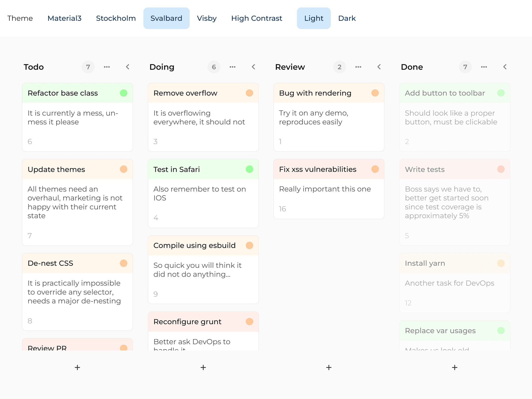The height and width of the screenshot is (399, 532).
Task: Open the Done column options menu
Action: click(x=484, y=67)
